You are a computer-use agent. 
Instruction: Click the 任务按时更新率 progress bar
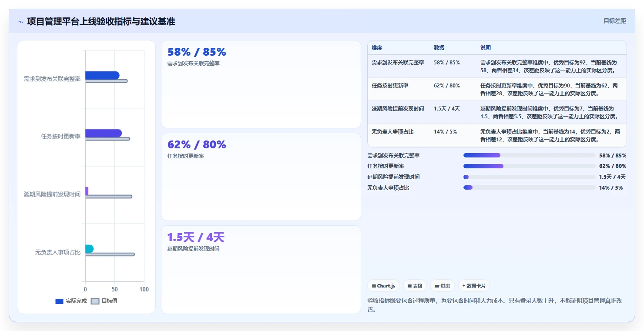(x=529, y=166)
